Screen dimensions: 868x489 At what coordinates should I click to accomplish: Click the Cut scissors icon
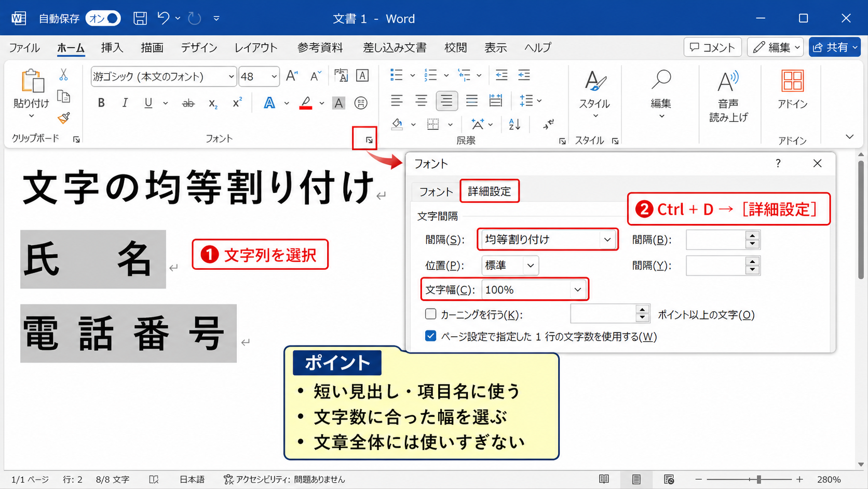(x=63, y=75)
